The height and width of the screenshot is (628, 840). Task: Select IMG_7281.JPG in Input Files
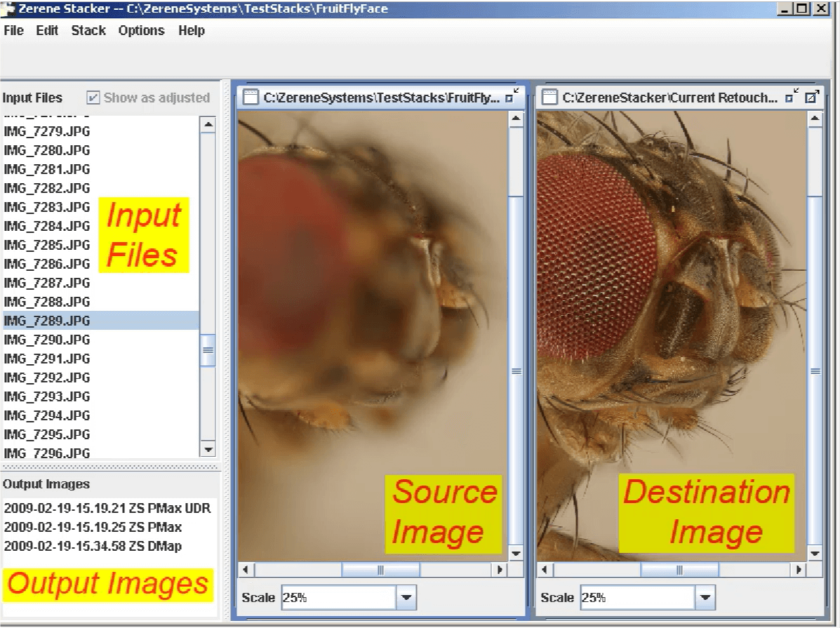(x=101, y=169)
